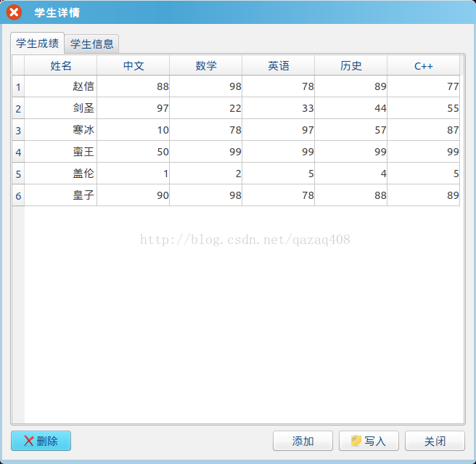The width and height of the screenshot is (476, 464).
Task: Open the 学生信息 tab
Action: [x=91, y=44]
